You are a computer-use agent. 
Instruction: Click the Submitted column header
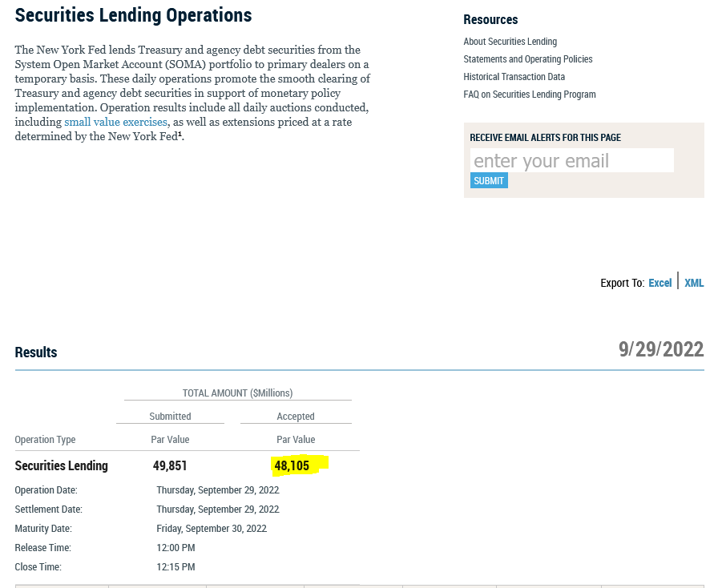(171, 416)
